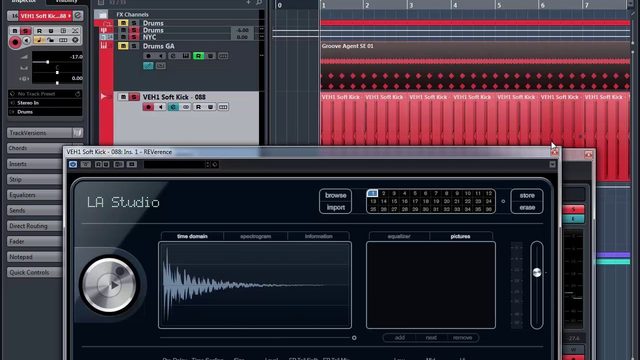Open track name dropdown VEH1 Soft Kic
640x360 pixels.
pos(45,16)
